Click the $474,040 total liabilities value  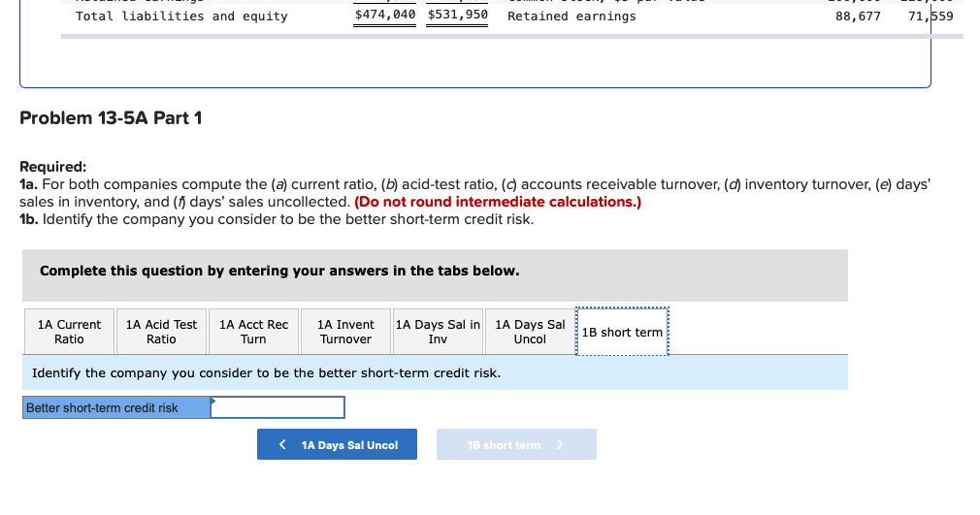[385, 15]
